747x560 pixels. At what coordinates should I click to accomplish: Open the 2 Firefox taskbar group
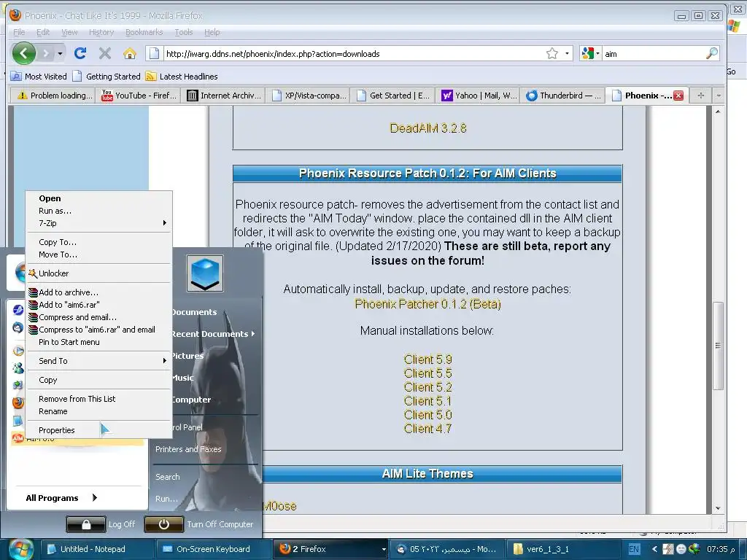[x=330, y=549]
